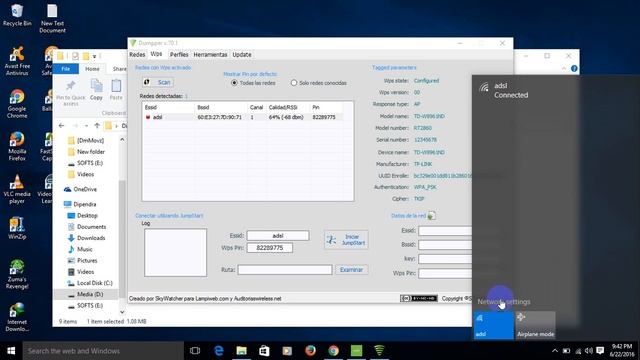640x360 pixels.
Task: Toggle the Airplane mode tile
Action: (x=536, y=325)
